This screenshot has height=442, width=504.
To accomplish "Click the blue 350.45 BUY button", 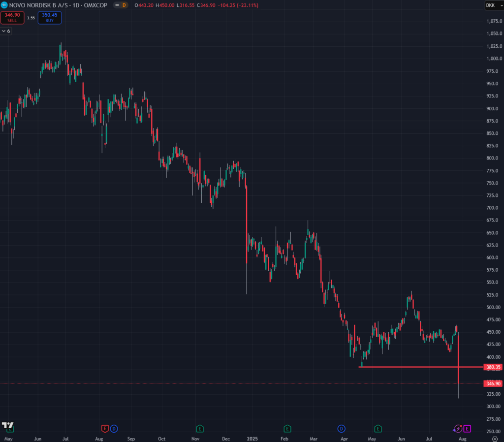I will pyautogui.click(x=50, y=18).
